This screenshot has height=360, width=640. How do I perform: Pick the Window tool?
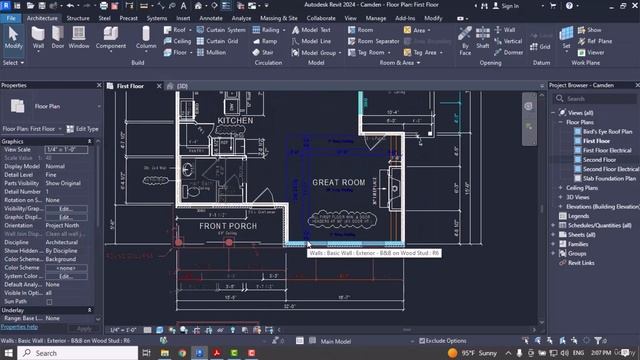pyautogui.click(x=79, y=38)
